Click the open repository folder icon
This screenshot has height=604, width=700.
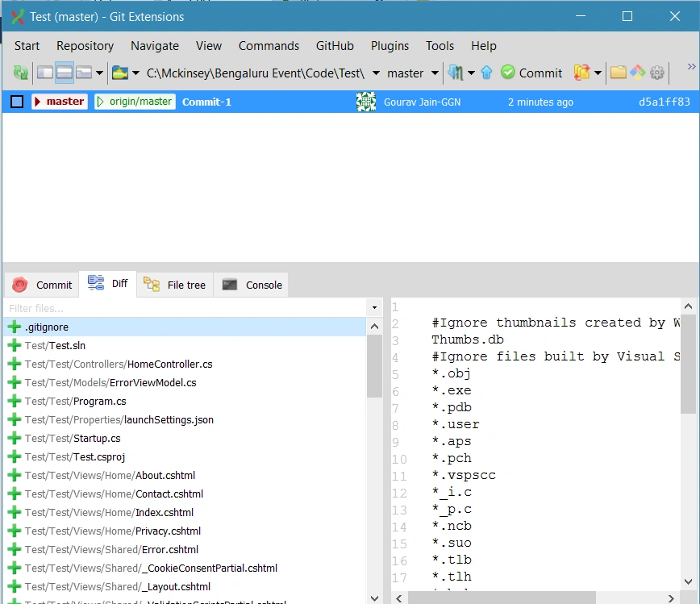coord(120,73)
